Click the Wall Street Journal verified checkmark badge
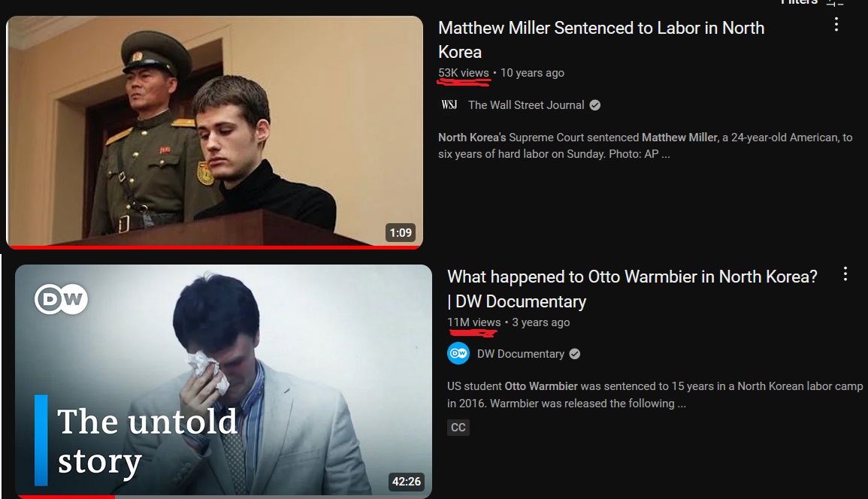 [x=595, y=105]
